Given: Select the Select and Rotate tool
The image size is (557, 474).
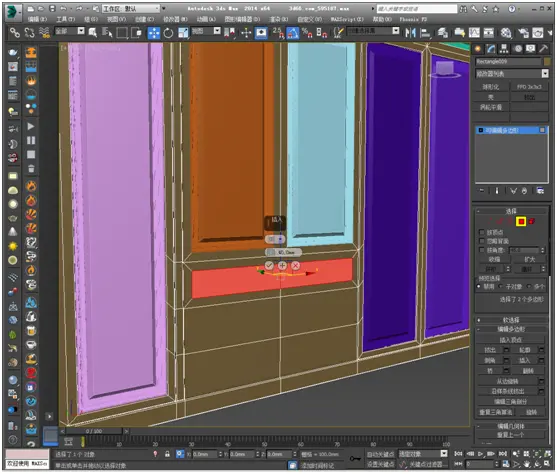Looking at the screenshot, I should [x=168, y=33].
